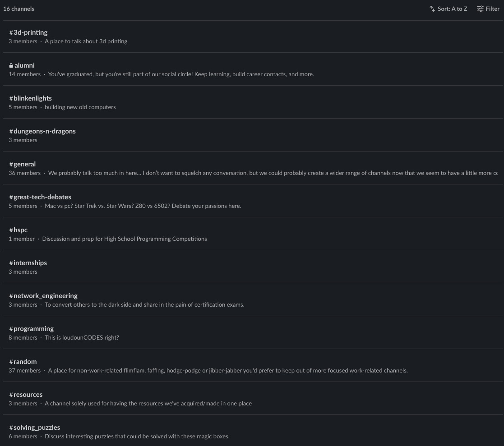Click the 16 channels count label

[x=18, y=9]
